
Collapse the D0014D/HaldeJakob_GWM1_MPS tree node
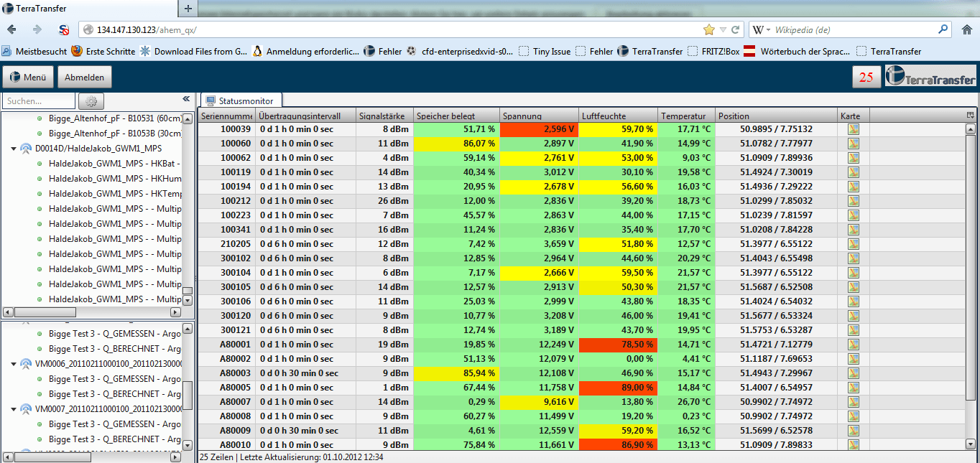pos(14,149)
